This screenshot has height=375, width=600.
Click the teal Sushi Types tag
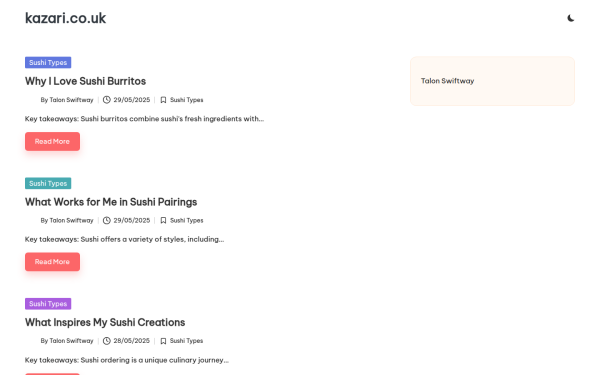[48, 183]
